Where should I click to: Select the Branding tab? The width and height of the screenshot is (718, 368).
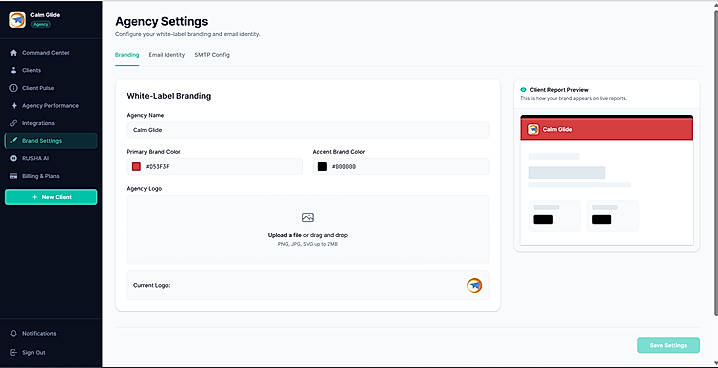[x=127, y=55]
